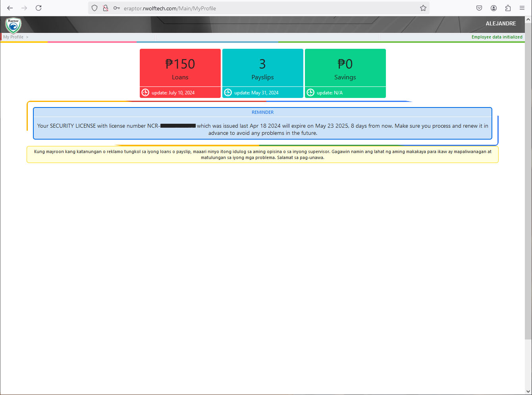Click the My Profile breadcrumb
Image resolution: width=532 pixels, height=395 pixels.
[x=13, y=37]
